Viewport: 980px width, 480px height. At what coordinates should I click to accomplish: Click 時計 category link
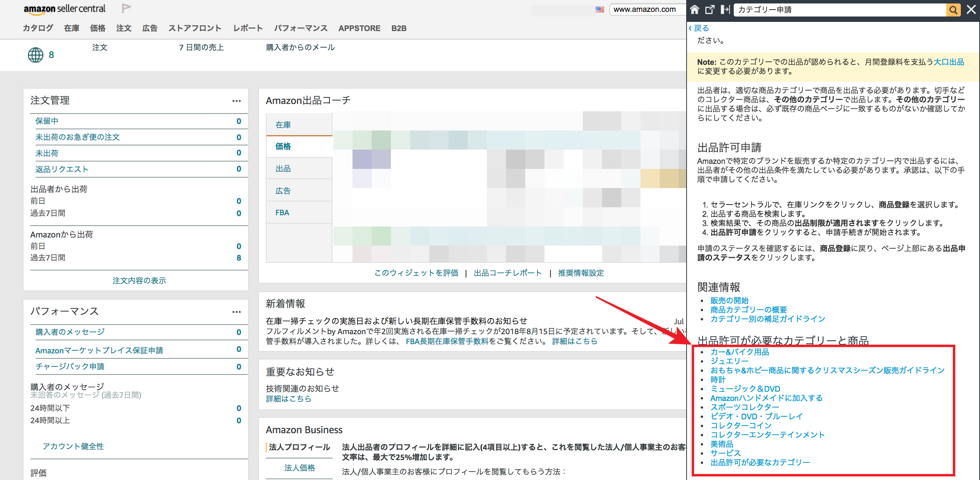(718, 379)
